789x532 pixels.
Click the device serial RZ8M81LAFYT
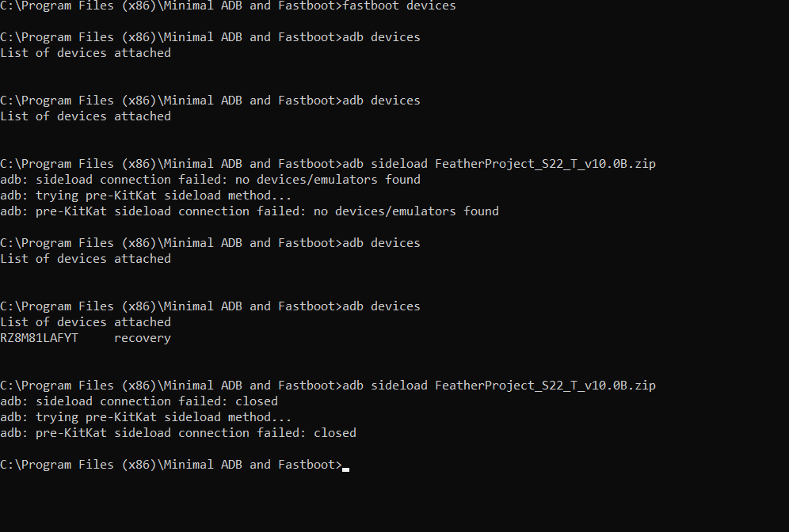pyautogui.click(x=39, y=338)
